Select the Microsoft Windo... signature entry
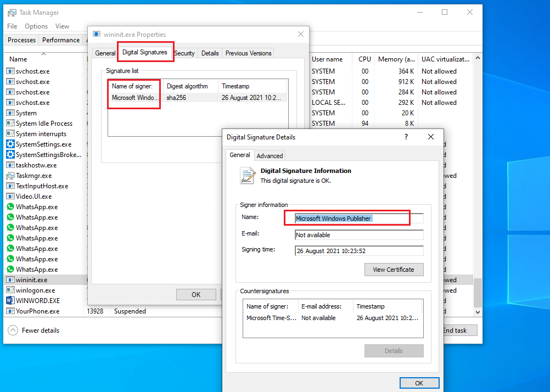550x392 pixels. [135, 98]
